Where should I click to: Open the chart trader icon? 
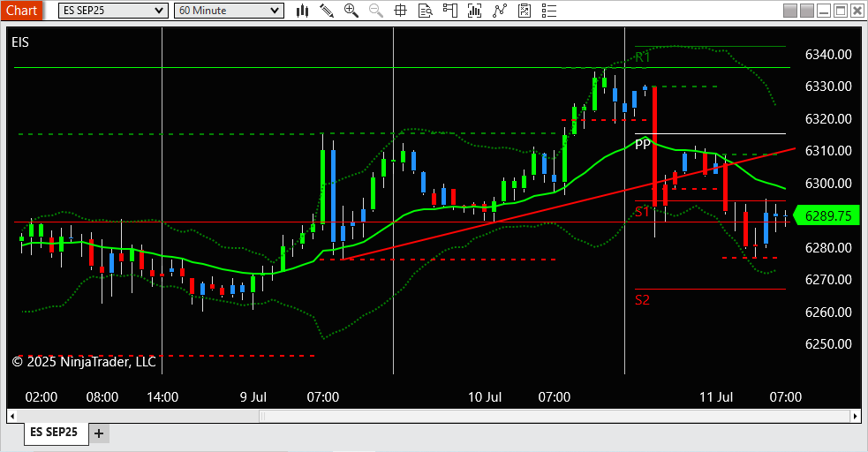tap(450, 11)
